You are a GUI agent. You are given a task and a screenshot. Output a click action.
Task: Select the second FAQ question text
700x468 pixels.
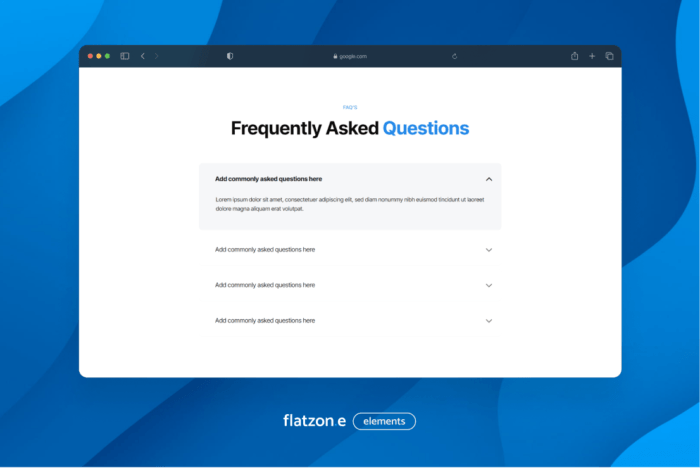point(265,250)
